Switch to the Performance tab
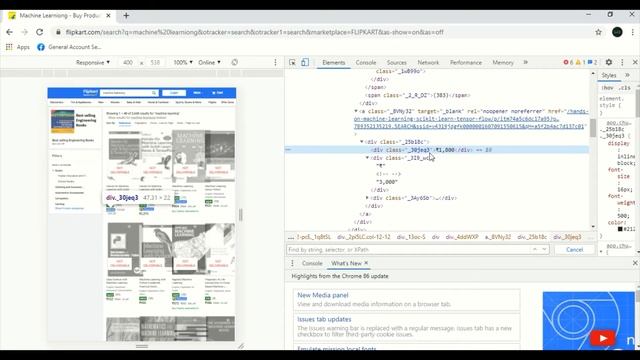 tap(466, 62)
